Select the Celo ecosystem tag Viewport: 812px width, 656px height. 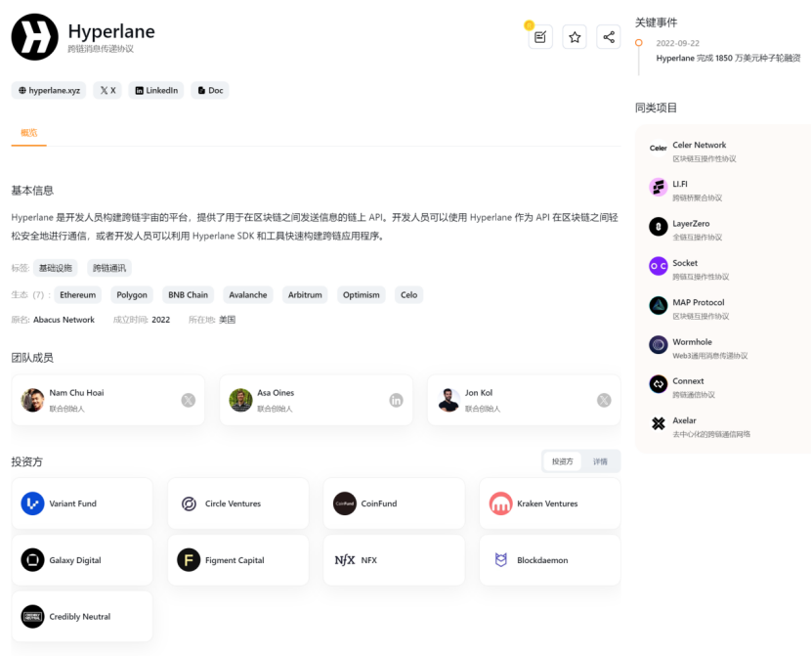(409, 295)
